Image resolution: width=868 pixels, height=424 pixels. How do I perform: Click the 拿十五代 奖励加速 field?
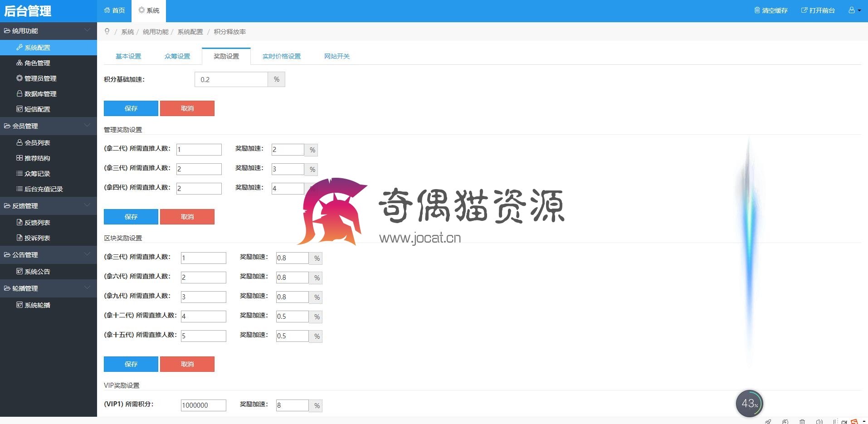point(293,336)
